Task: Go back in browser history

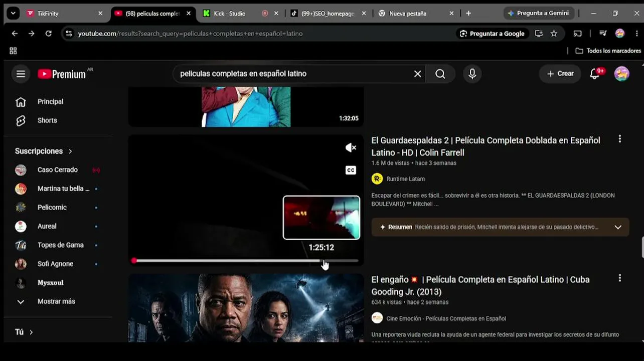Action: pyautogui.click(x=15, y=34)
